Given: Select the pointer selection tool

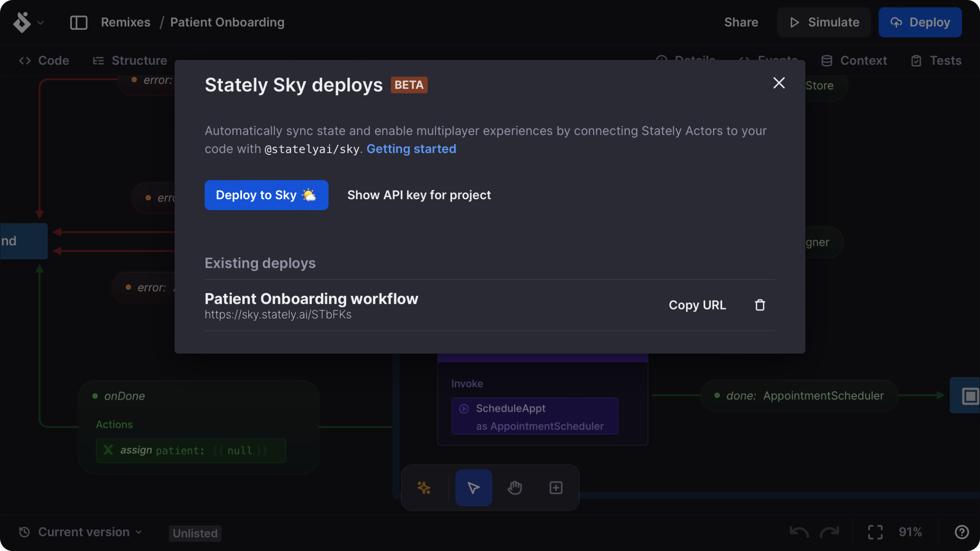Looking at the screenshot, I should pos(474,487).
